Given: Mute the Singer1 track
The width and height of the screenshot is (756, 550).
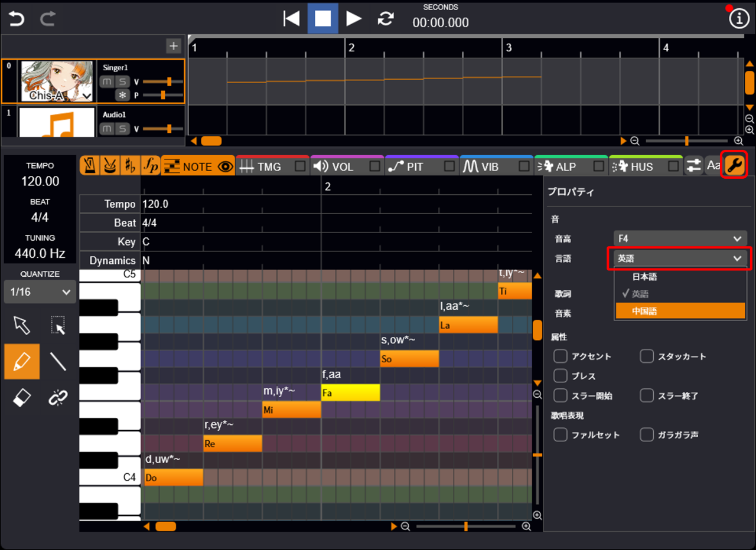Looking at the screenshot, I should coord(107,81).
